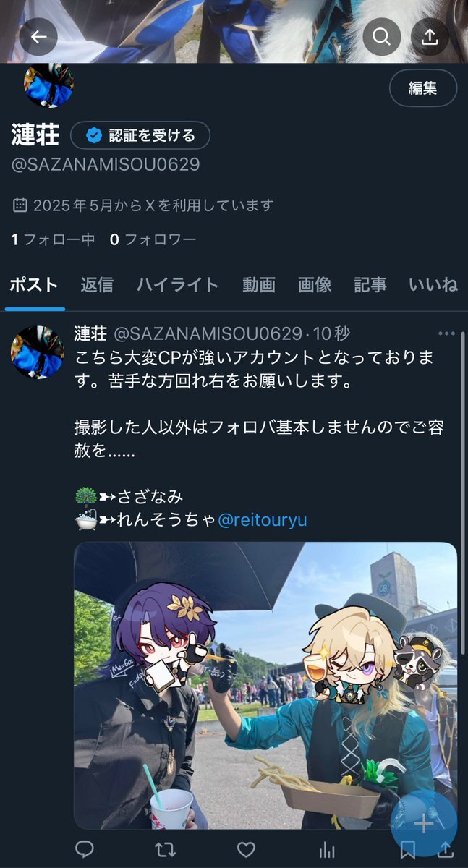Tap the back arrow button
This screenshot has height=868, width=468.
(x=38, y=37)
